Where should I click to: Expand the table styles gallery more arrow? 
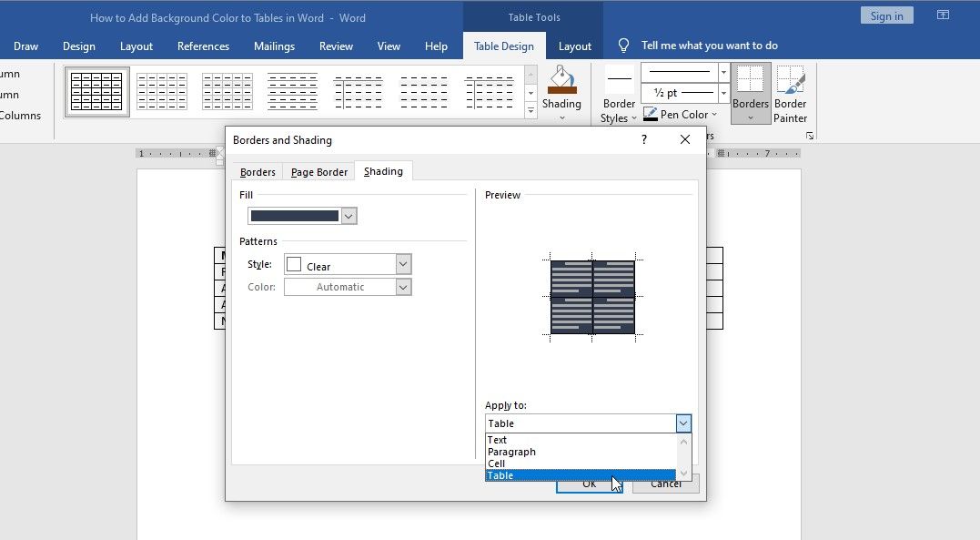tap(530, 111)
